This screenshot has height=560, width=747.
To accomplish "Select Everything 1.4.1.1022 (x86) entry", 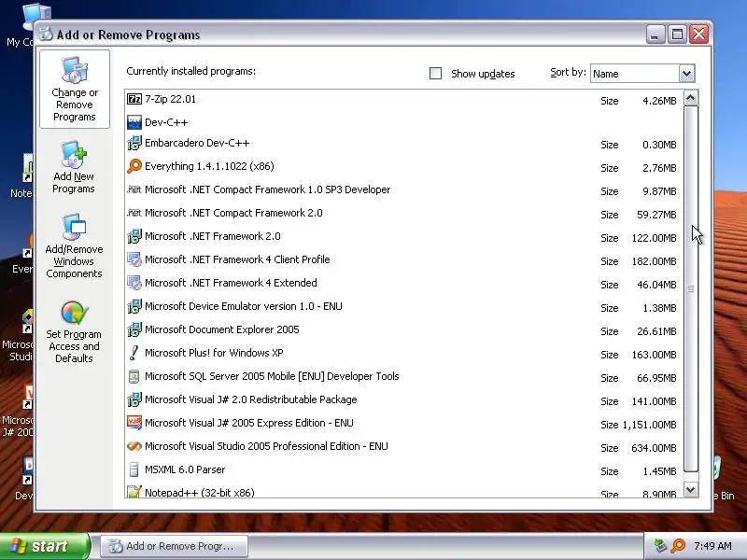I will [x=403, y=166].
